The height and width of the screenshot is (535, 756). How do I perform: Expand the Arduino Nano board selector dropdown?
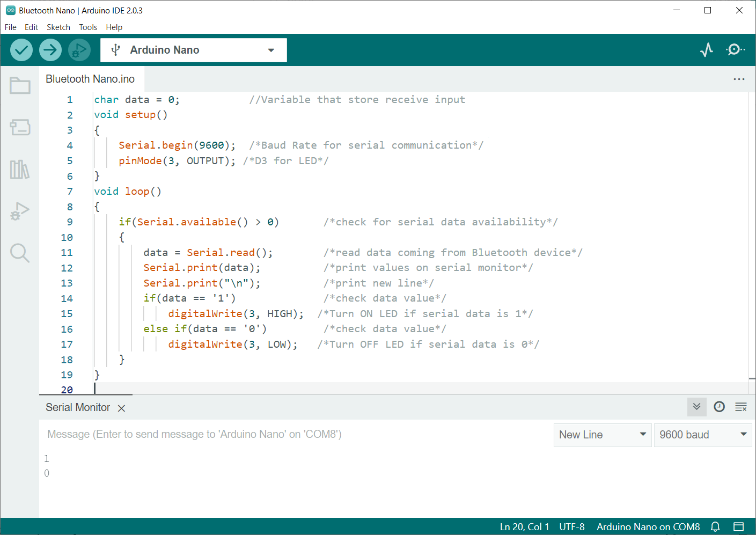271,50
